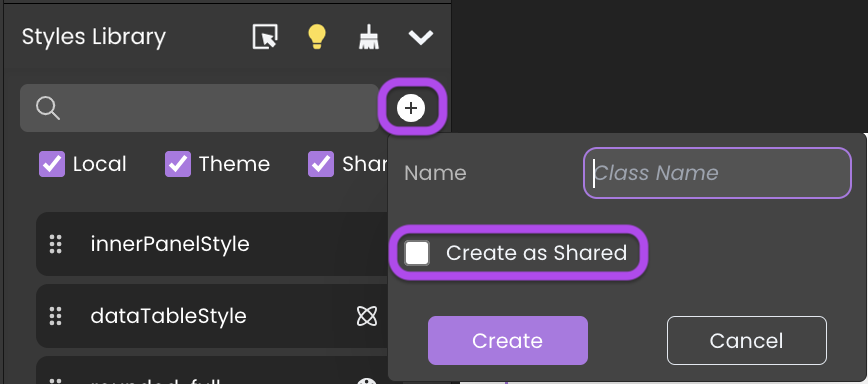The width and height of the screenshot is (868, 384).
Task: Open the add new style plus button
Action: click(x=411, y=108)
